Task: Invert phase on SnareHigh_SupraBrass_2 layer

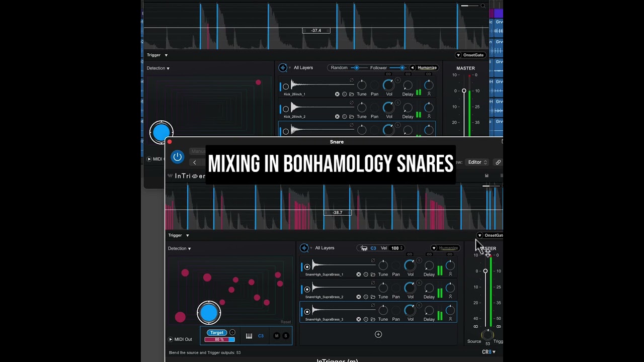Action: [x=373, y=283]
